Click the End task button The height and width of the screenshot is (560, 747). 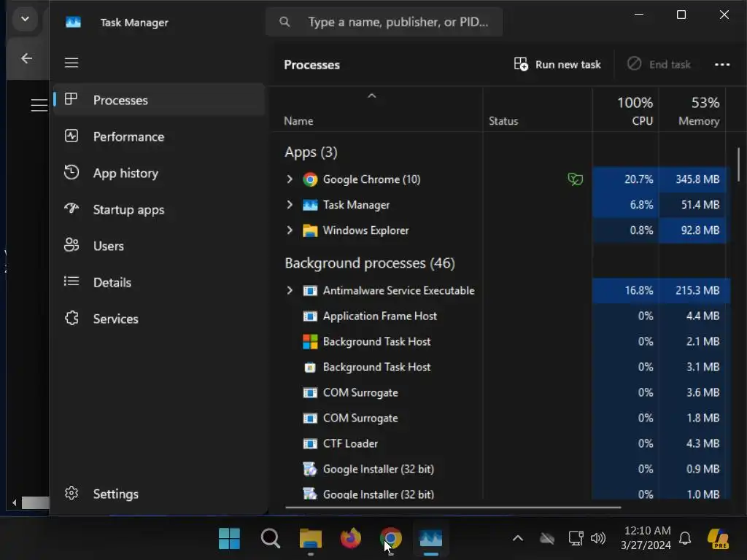(x=659, y=64)
